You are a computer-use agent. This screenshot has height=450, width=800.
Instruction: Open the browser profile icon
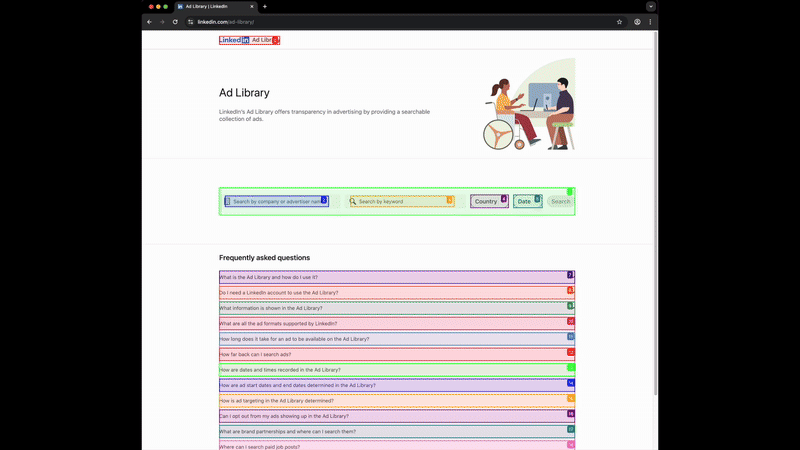(x=637, y=22)
